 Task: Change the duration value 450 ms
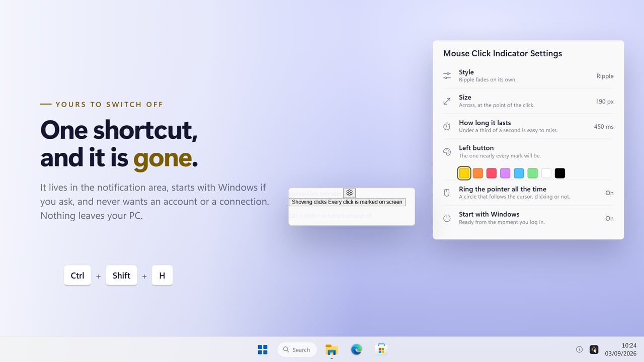[x=604, y=126]
